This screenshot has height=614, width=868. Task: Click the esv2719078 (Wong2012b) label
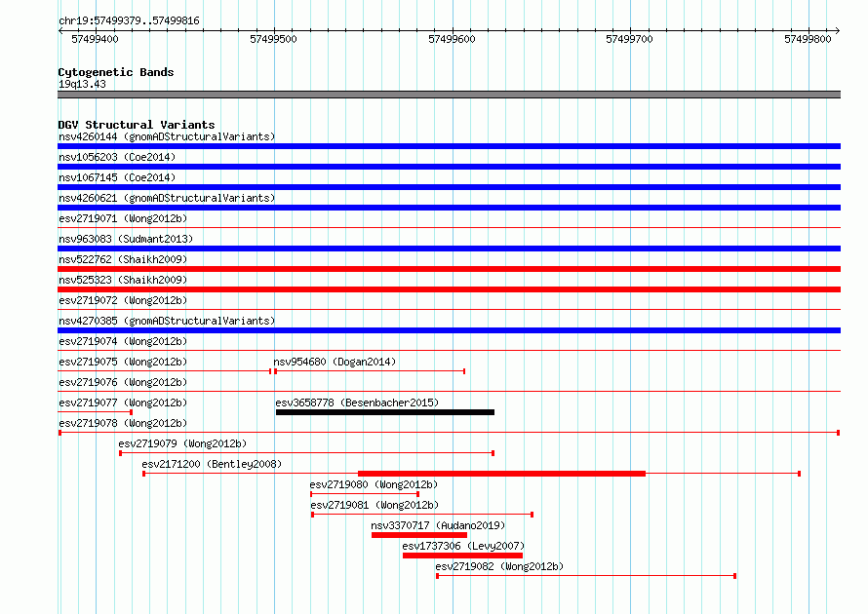pyautogui.click(x=123, y=423)
